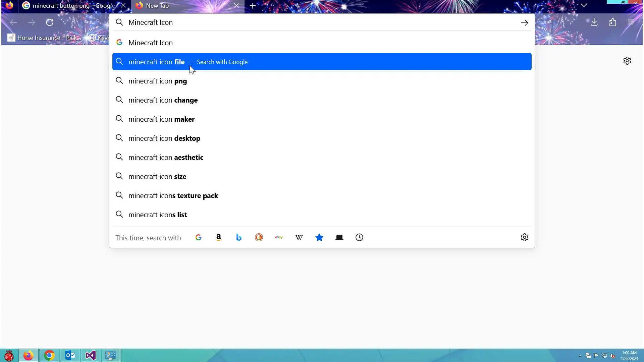The height and width of the screenshot is (362, 644).
Task: Search bookmarks using the star icon
Action: tap(319, 237)
